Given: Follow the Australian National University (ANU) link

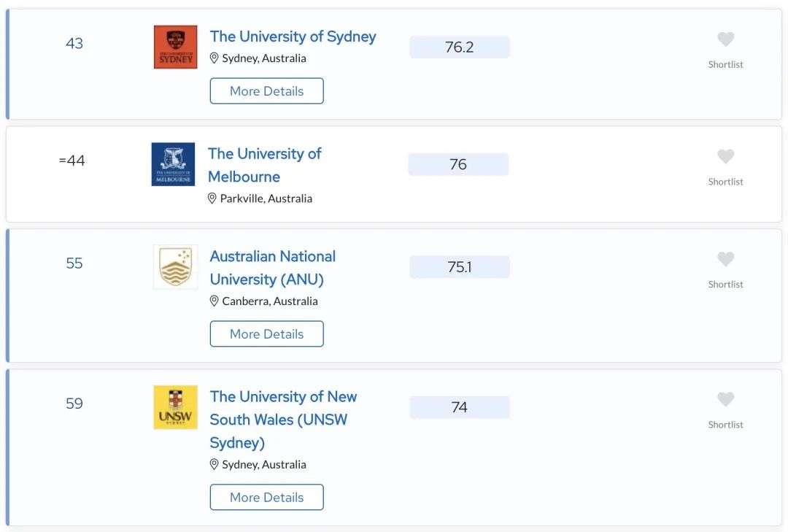Looking at the screenshot, I should (272, 268).
